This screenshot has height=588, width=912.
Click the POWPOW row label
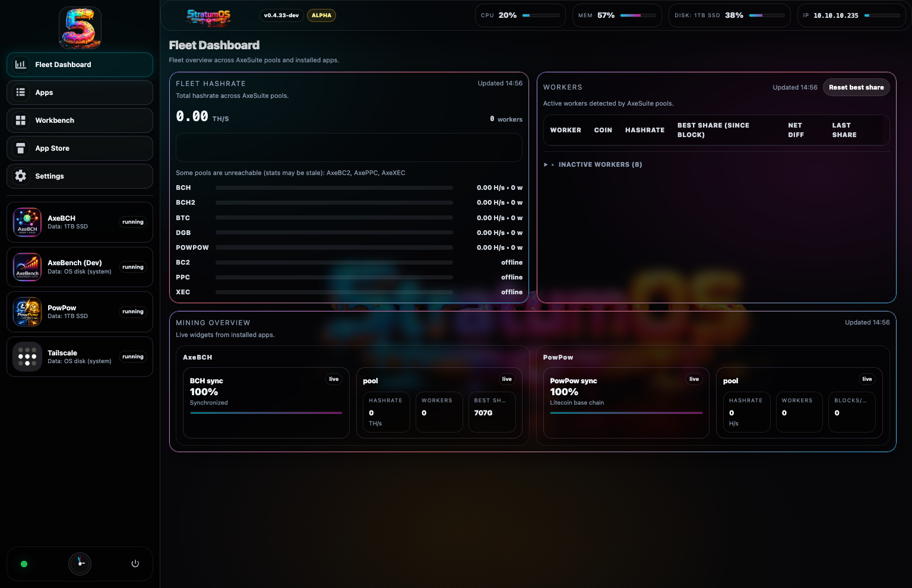(x=192, y=247)
